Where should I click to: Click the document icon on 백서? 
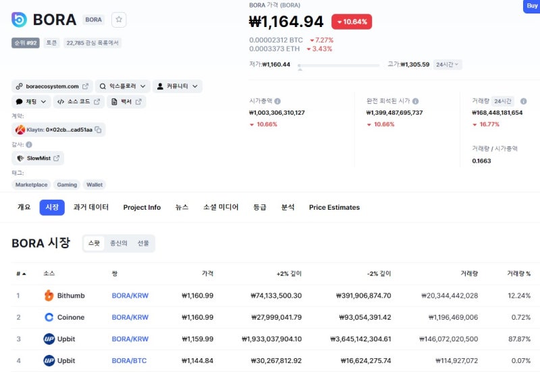tap(114, 102)
